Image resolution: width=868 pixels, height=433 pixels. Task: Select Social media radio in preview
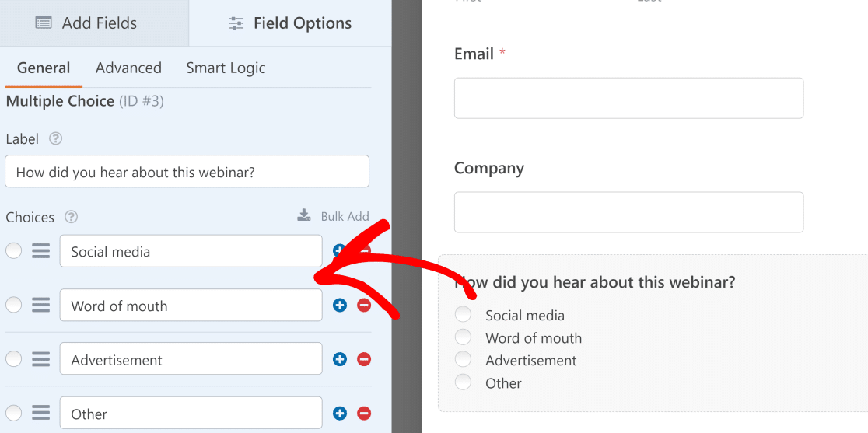463,314
